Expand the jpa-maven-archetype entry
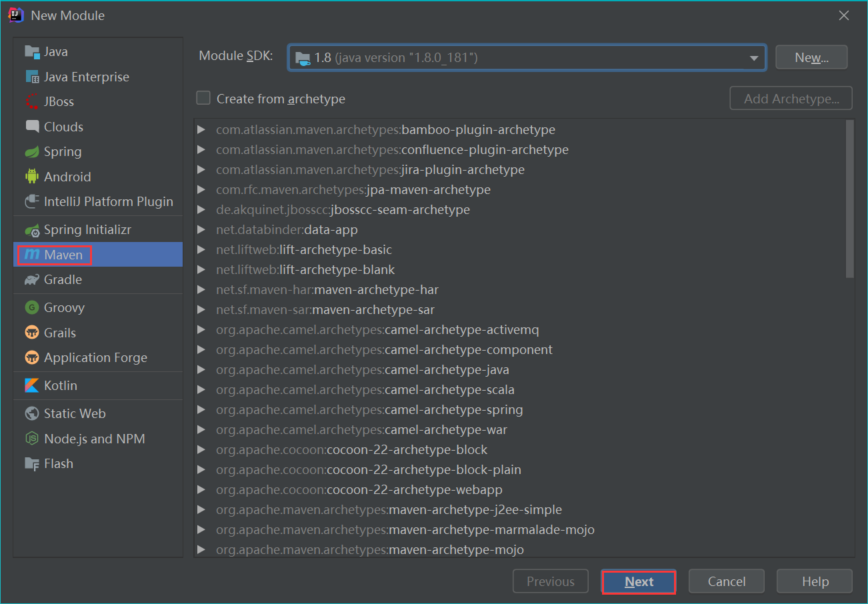Viewport: 868px width, 604px height. click(x=201, y=190)
